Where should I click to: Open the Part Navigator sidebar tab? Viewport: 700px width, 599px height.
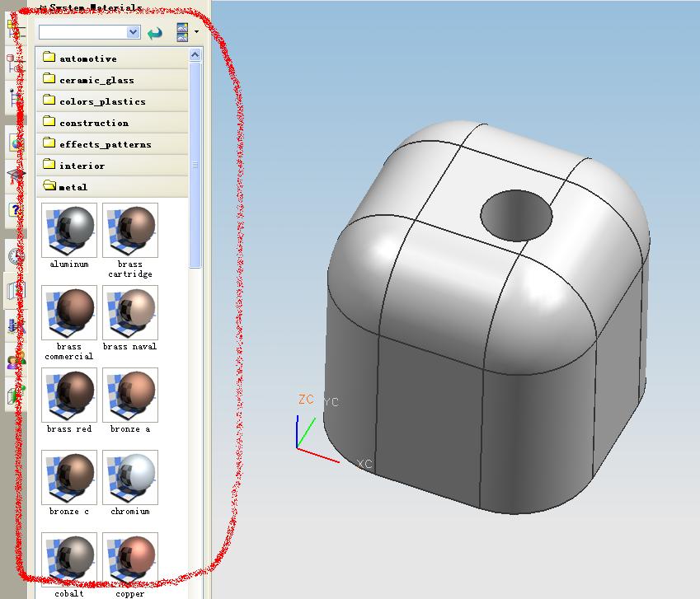click(x=15, y=96)
